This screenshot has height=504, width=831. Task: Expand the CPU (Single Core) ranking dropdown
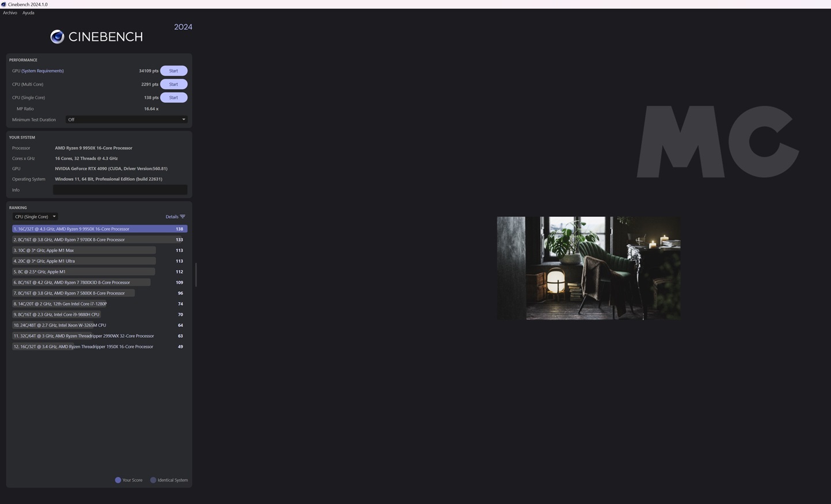point(35,217)
